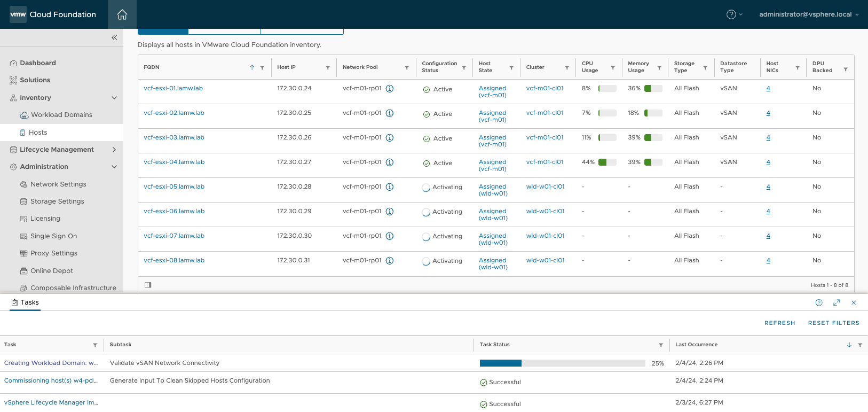Filter the Storage Type column

705,68
